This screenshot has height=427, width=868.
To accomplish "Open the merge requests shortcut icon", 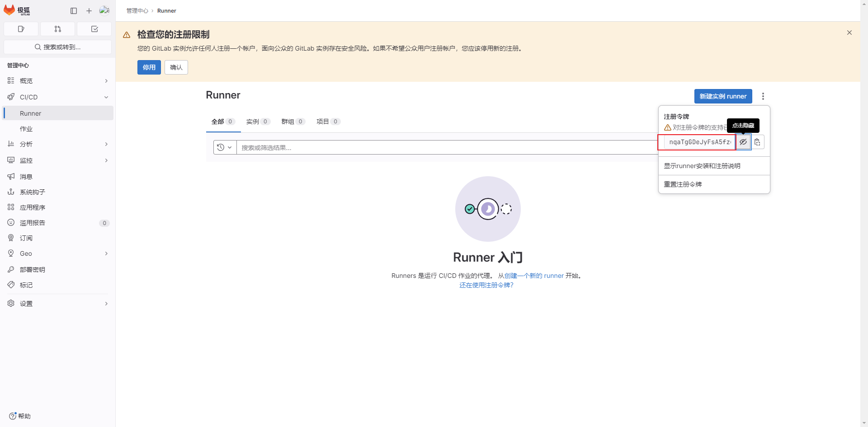I will click(x=57, y=29).
